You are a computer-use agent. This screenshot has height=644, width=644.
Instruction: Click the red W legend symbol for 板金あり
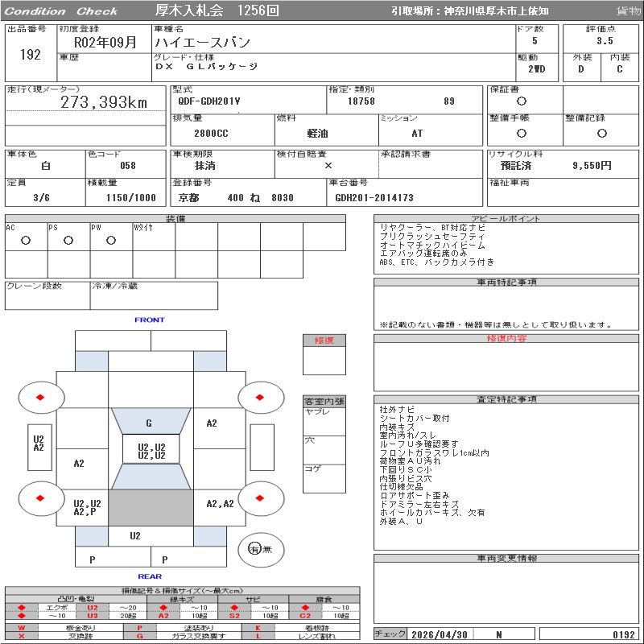point(22,628)
